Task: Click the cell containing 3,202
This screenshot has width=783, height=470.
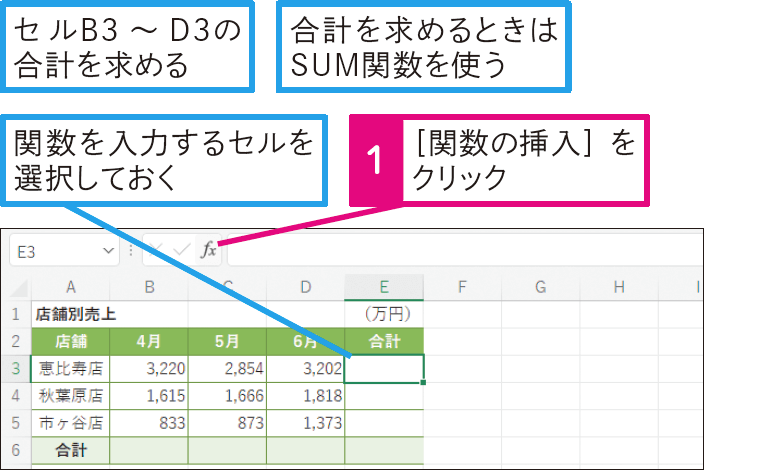Action: tap(306, 369)
